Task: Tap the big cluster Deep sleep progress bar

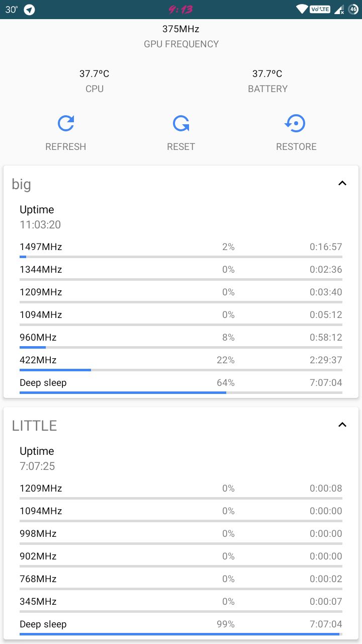Action: click(181, 392)
